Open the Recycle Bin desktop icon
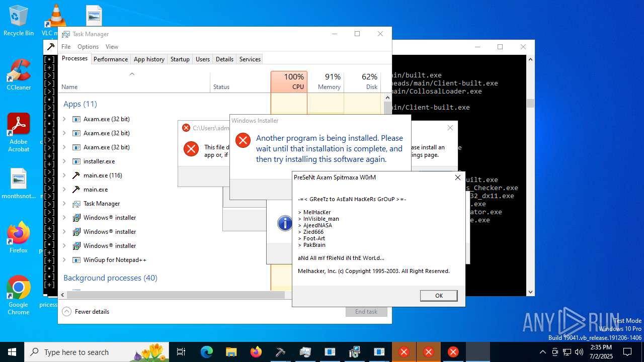 pos(19,21)
